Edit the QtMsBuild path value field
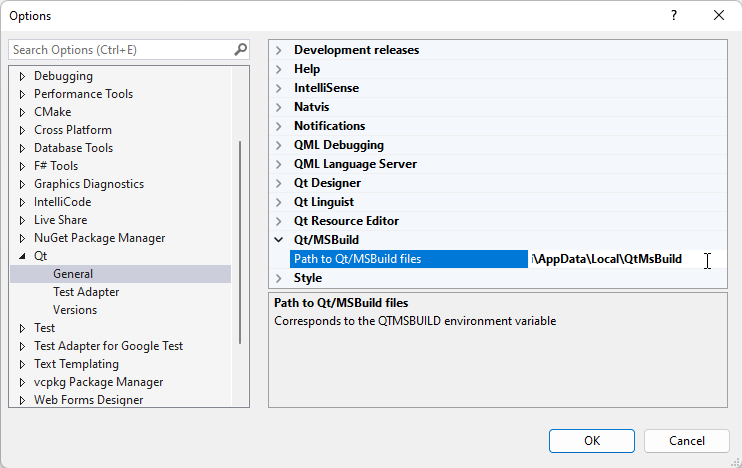 tap(627, 259)
